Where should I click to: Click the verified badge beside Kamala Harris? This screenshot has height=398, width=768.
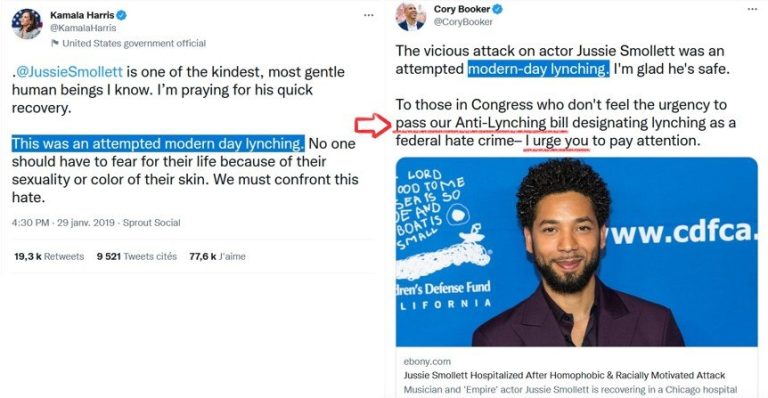pyautogui.click(x=121, y=15)
